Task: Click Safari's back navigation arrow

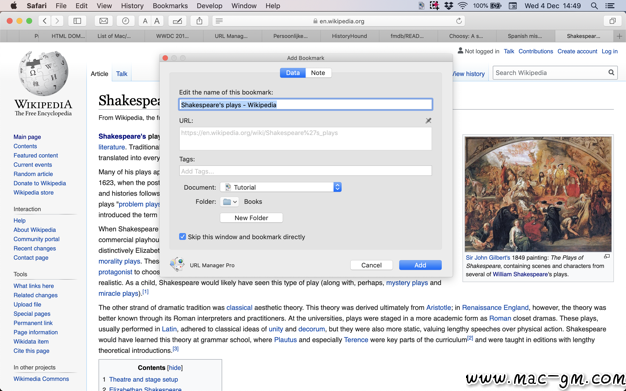Action: [x=45, y=21]
